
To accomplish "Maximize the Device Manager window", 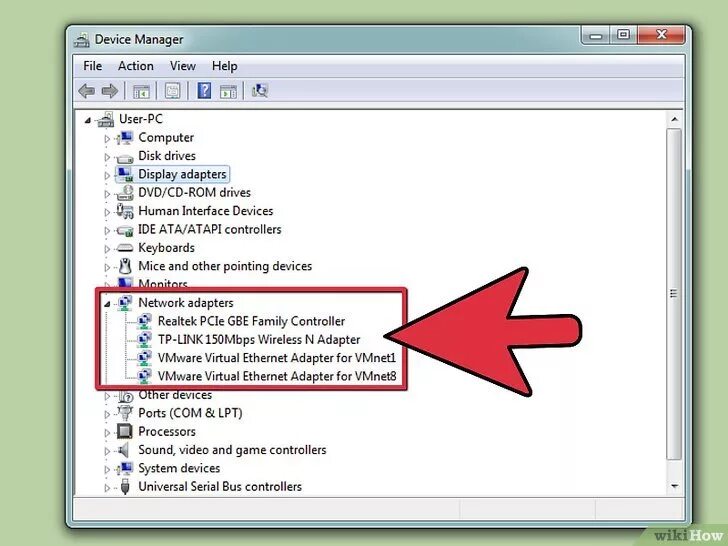I will coord(623,35).
